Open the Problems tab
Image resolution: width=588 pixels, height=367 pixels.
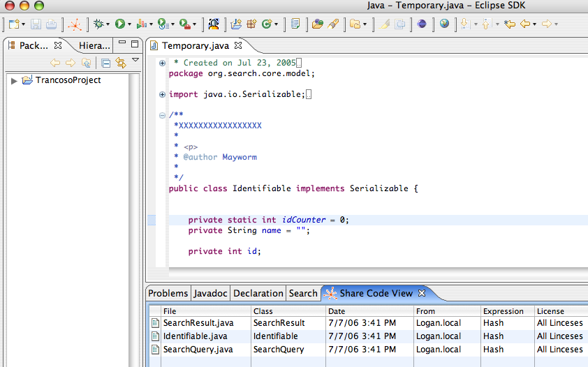click(x=168, y=293)
